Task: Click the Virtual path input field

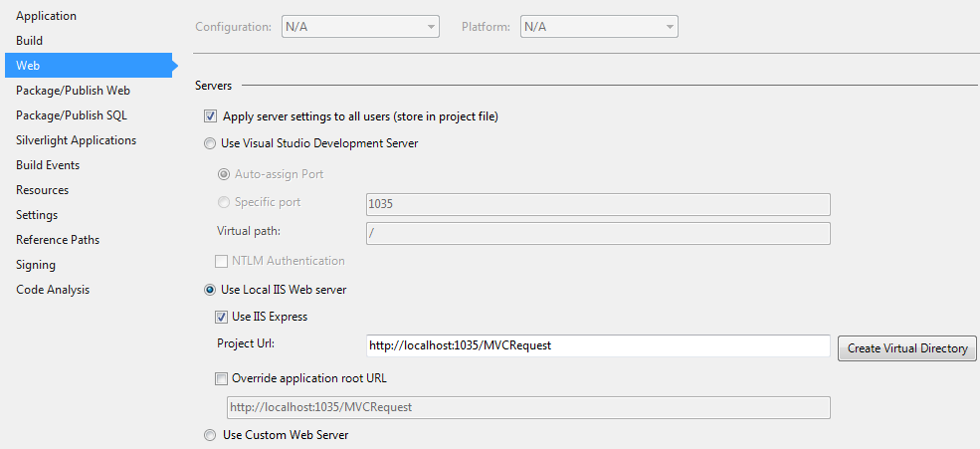Action: click(598, 233)
